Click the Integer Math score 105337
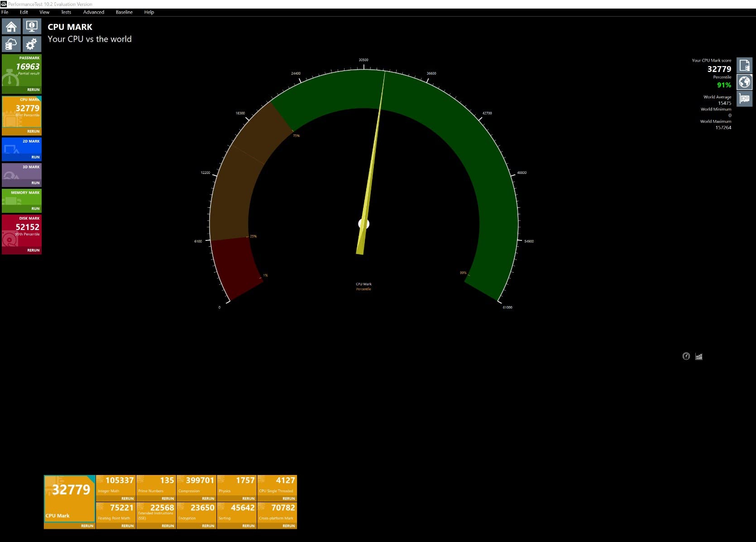Image resolution: width=756 pixels, height=542 pixels. 120,480
